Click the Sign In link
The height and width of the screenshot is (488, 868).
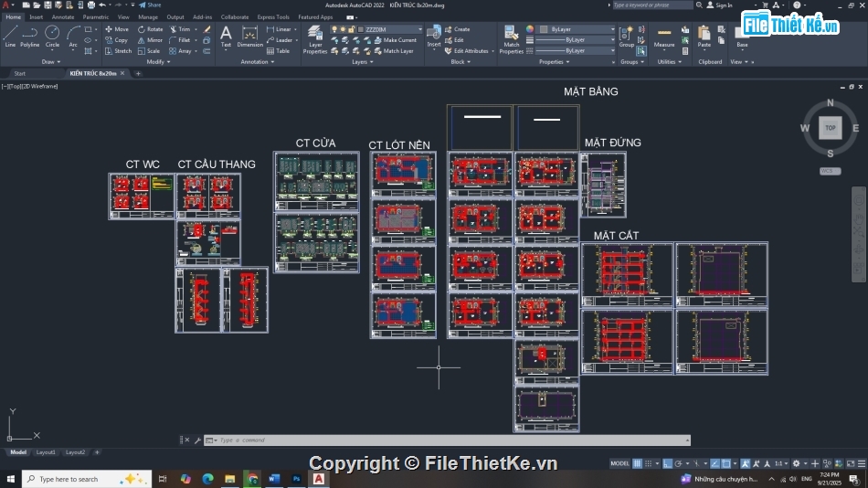(x=723, y=5)
